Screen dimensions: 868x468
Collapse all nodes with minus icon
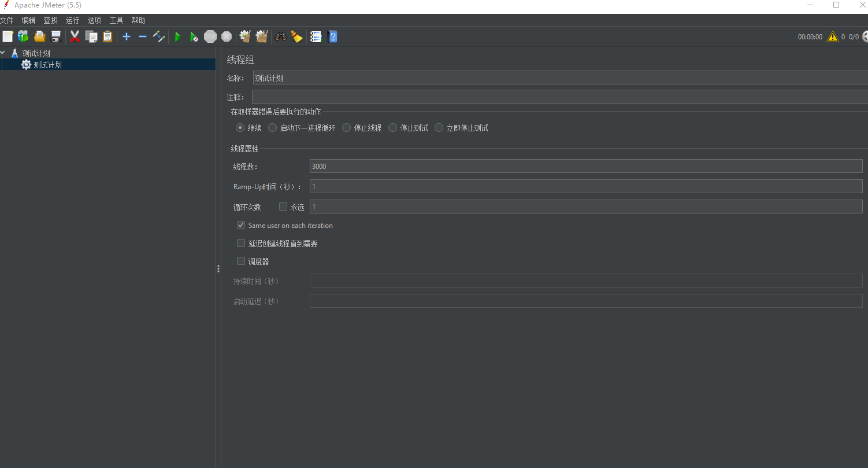point(143,36)
